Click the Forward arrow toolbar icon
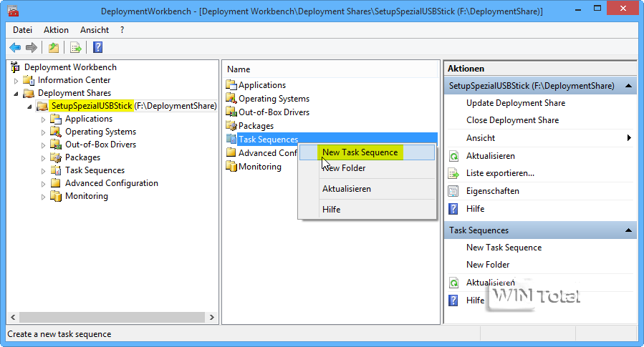Viewport: 644px width, 347px height. coord(32,48)
